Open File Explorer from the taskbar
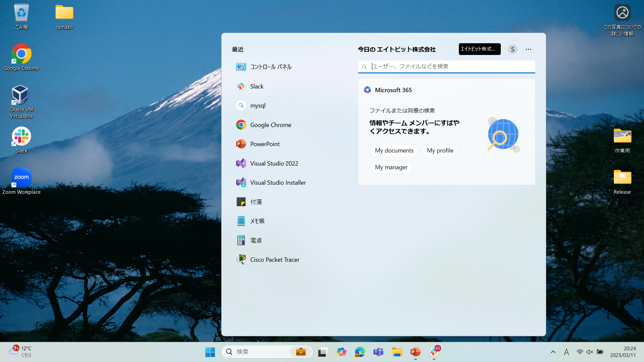 (x=397, y=352)
